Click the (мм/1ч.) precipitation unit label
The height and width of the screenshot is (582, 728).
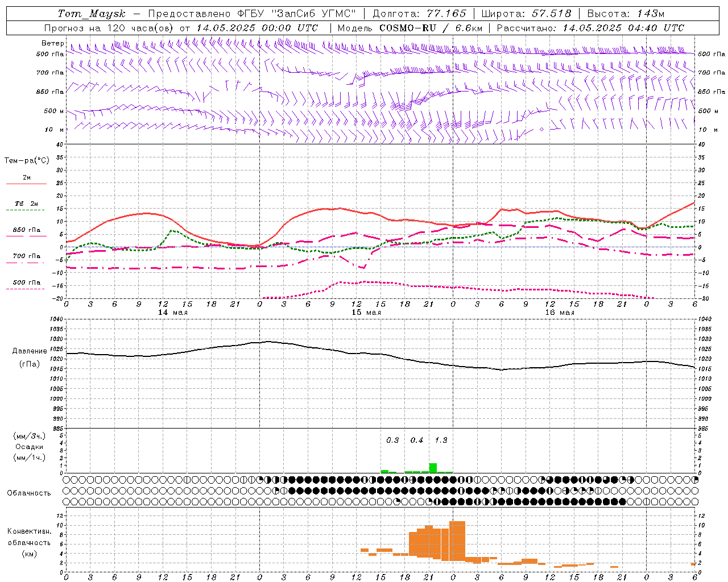30,458
